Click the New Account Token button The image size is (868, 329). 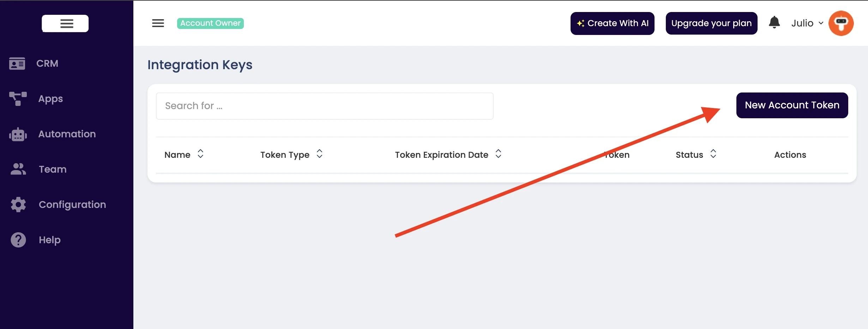792,105
